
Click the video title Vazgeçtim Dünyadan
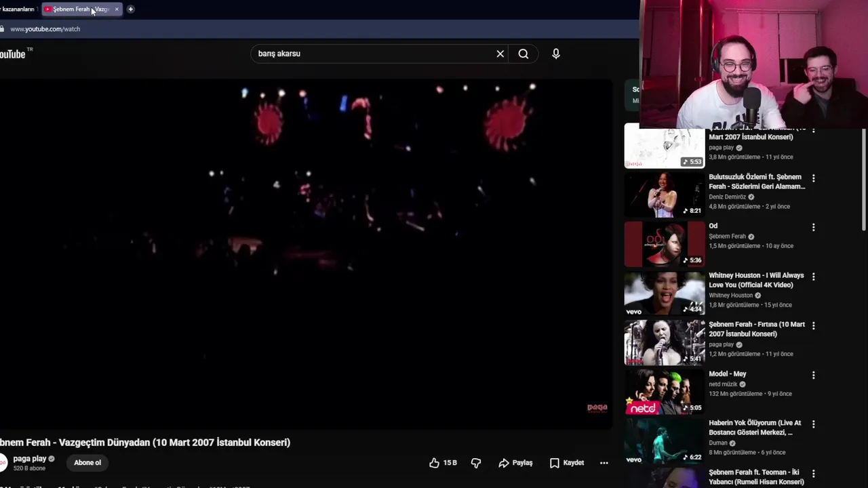click(145, 443)
